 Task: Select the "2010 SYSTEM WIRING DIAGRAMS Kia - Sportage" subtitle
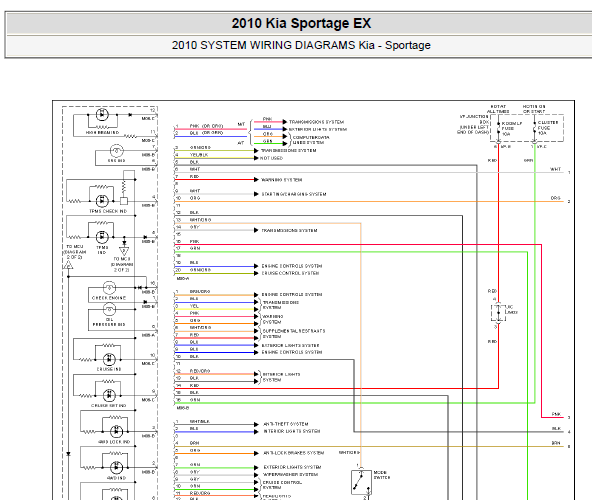click(301, 45)
